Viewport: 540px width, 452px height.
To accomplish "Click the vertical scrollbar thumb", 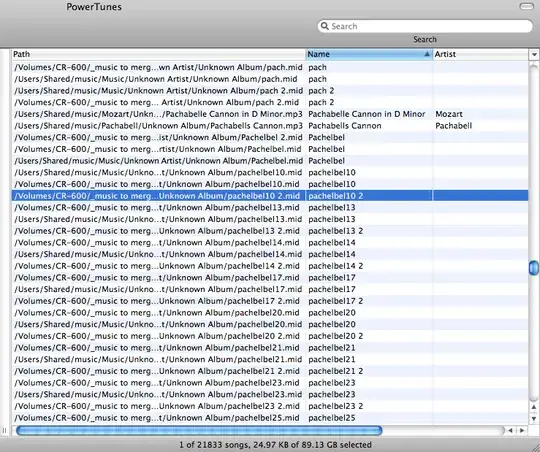I will [533, 268].
